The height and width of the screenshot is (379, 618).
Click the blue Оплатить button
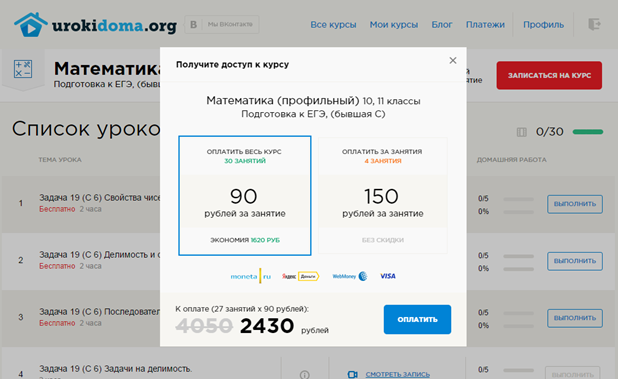coord(417,320)
